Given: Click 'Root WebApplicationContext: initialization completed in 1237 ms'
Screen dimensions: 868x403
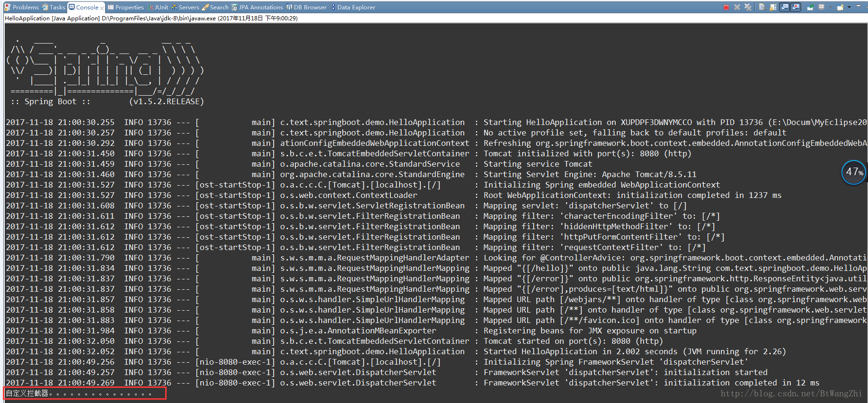Looking at the screenshot, I should (x=632, y=195).
